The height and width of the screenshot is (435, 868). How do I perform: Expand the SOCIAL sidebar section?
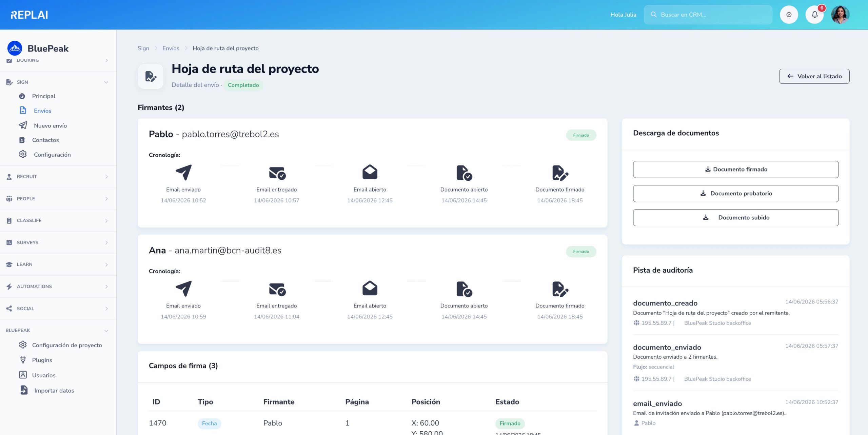click(58, 309)
